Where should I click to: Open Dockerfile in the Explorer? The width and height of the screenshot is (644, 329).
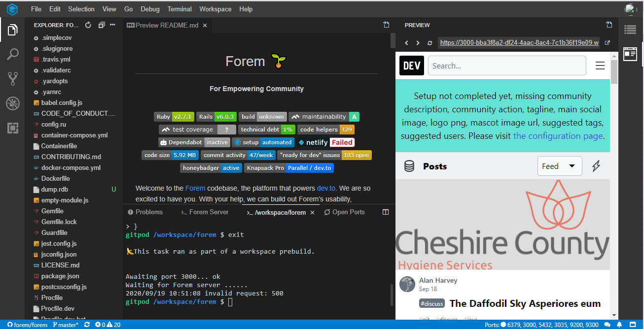coord(55,178)
